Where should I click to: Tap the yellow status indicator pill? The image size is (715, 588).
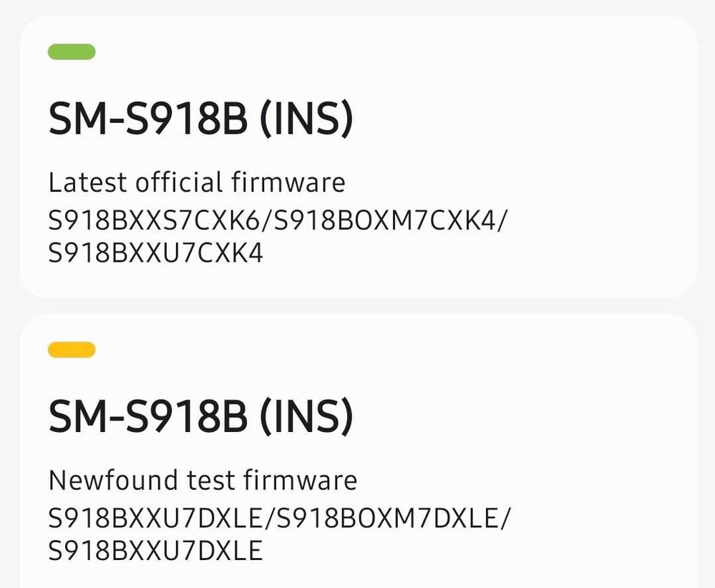[x=72, y=350]
